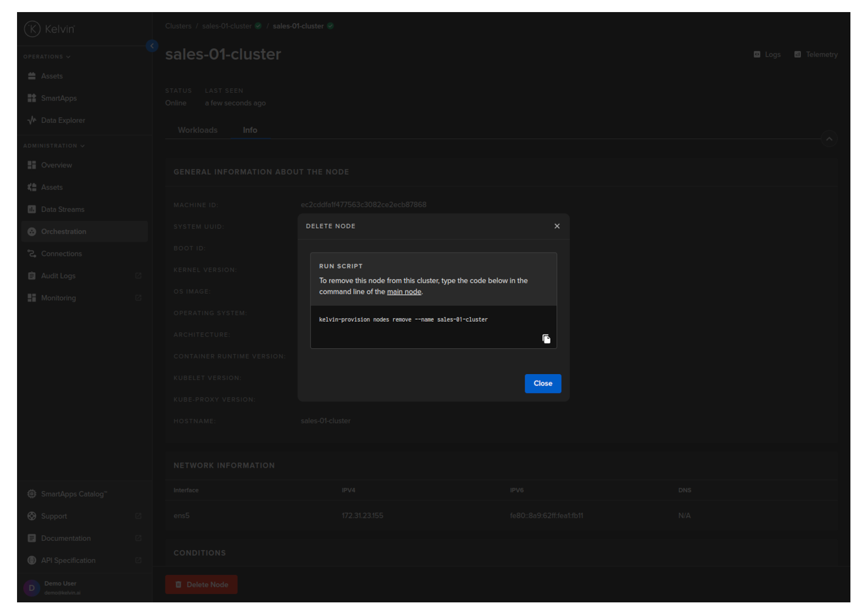Screen dimensions: 868x615
Task: Open Audit Logs in sidebar
Action: tap(58, 276)
